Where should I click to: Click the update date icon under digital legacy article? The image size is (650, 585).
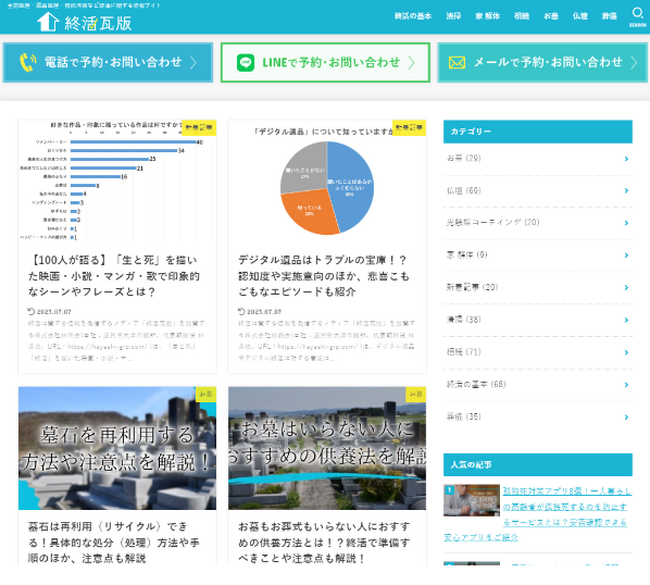[x=241, y=311]
